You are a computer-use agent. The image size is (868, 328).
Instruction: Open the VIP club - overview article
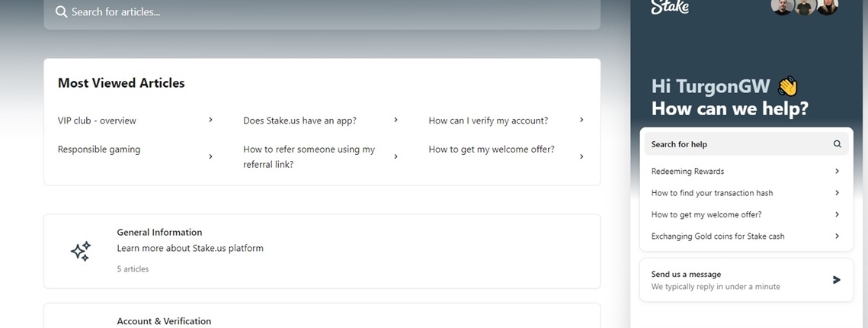point(97,121)
